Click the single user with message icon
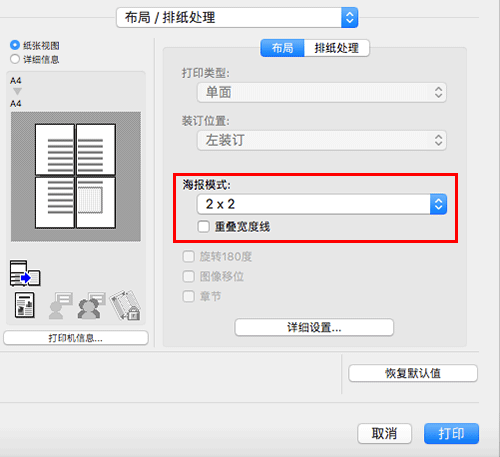500x457 pixels. tap(60, 306)
